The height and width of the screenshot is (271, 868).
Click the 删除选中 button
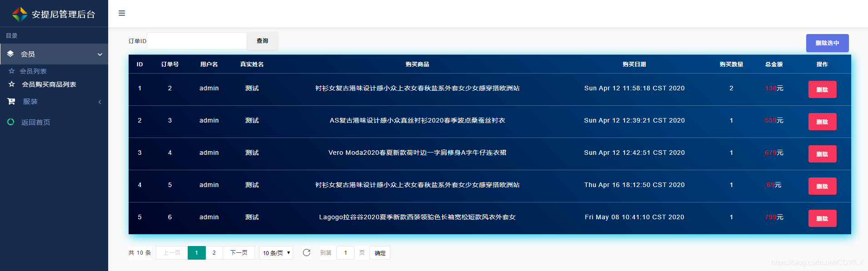click(x=827, y=43)
